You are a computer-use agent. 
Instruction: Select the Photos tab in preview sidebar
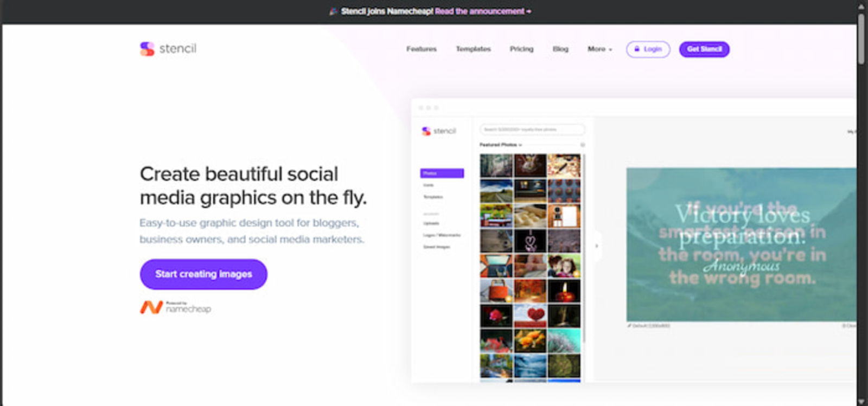pos(442,173)
